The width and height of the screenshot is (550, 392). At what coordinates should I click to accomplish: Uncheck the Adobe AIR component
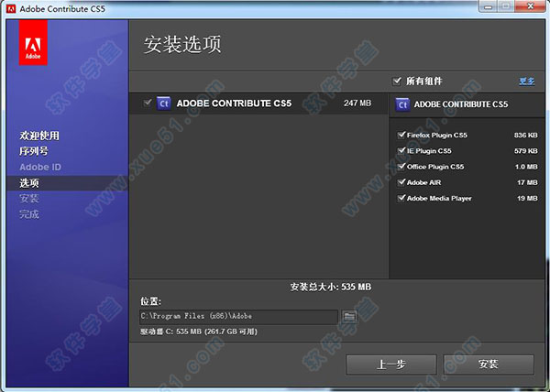(x=401, y=182)
